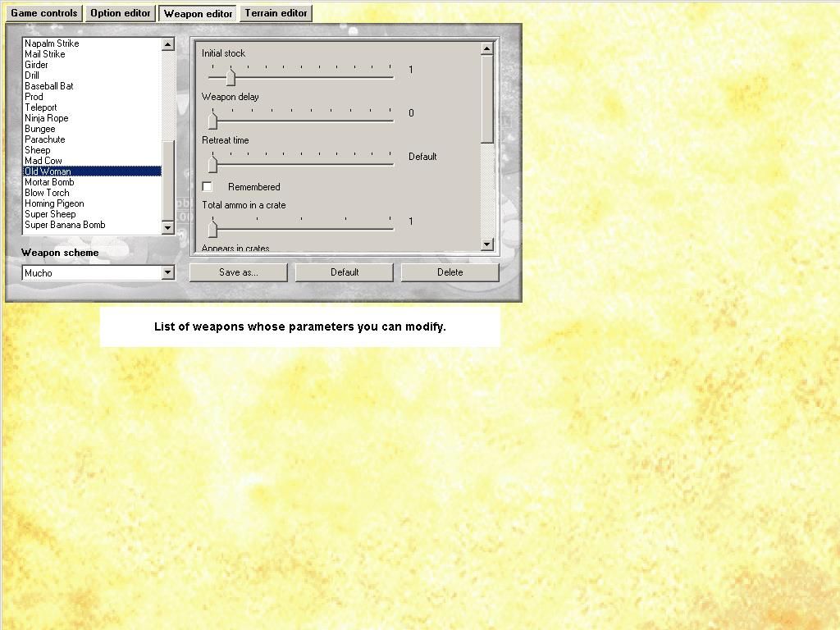Click the Weapon delay slider handle
The height and width of the screenshot is (630, 840).
tap(212, 121)
